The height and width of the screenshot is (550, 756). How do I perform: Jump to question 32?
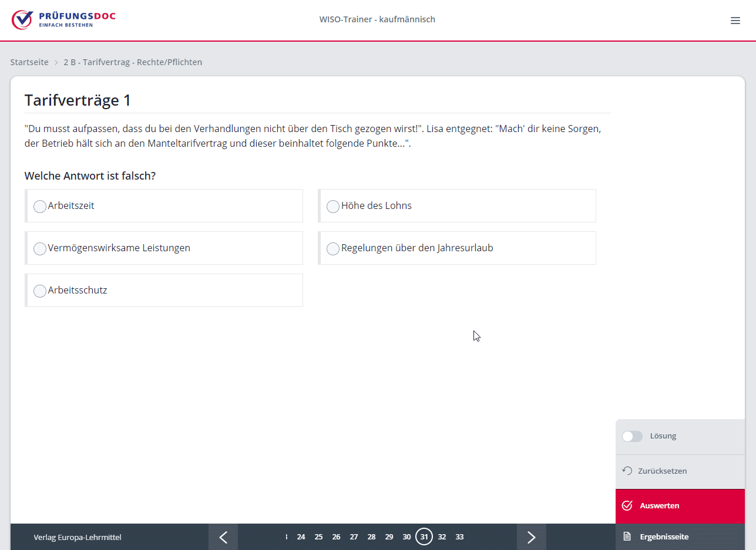[442, 537]
